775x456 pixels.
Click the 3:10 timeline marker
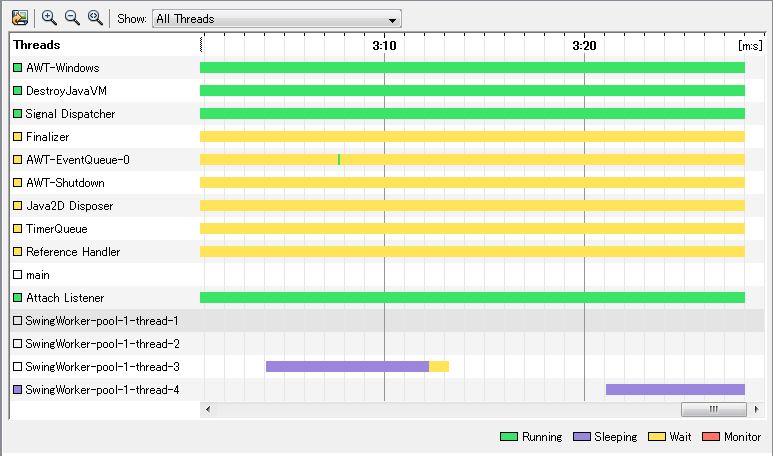pyautogui.click(x=384, y=45)
